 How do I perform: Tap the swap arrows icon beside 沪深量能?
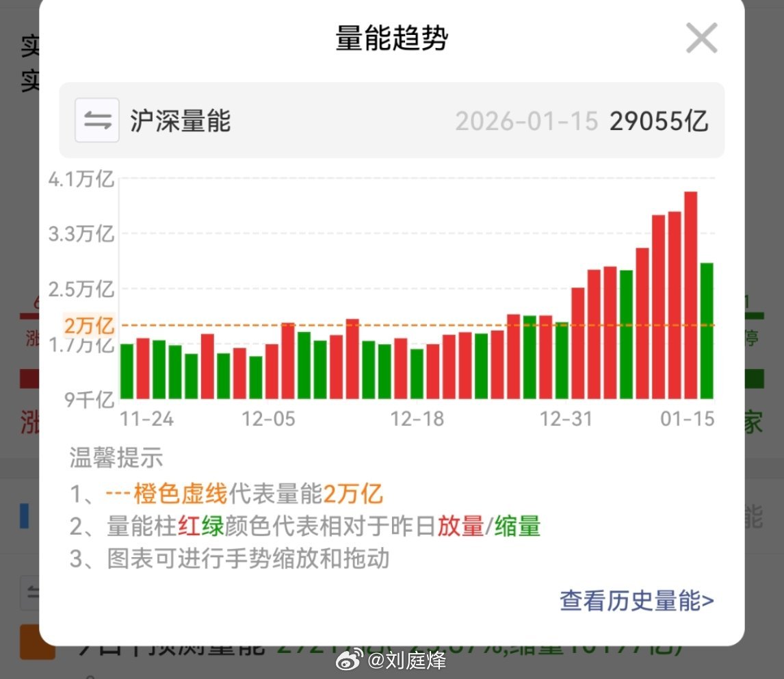[x=96, y=119]
